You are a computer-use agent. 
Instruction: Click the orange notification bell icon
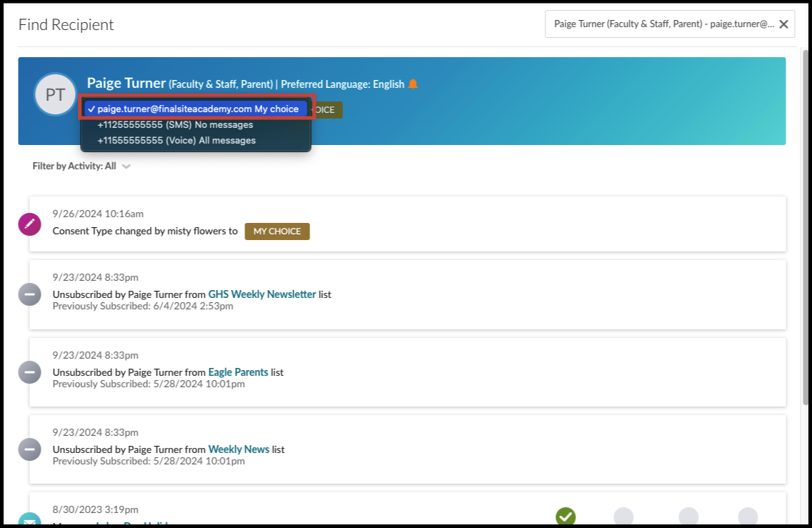point(412,84)
